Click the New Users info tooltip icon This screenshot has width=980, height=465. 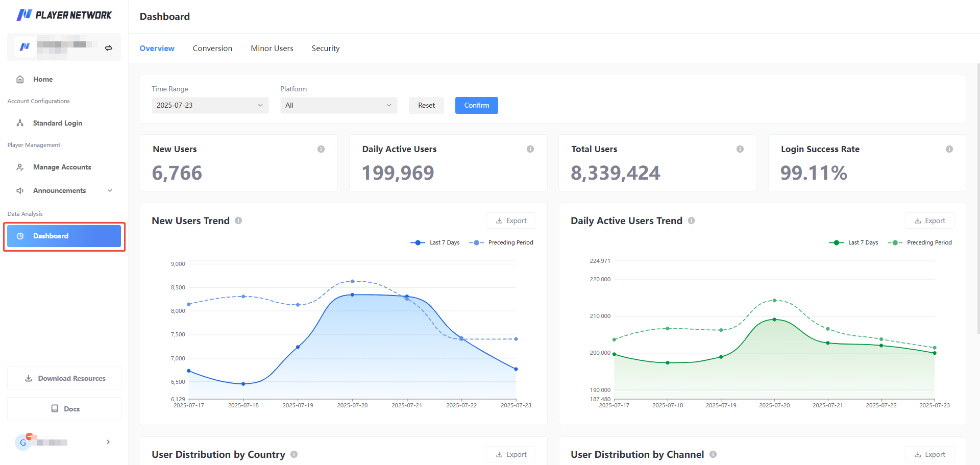click(321, 149)
